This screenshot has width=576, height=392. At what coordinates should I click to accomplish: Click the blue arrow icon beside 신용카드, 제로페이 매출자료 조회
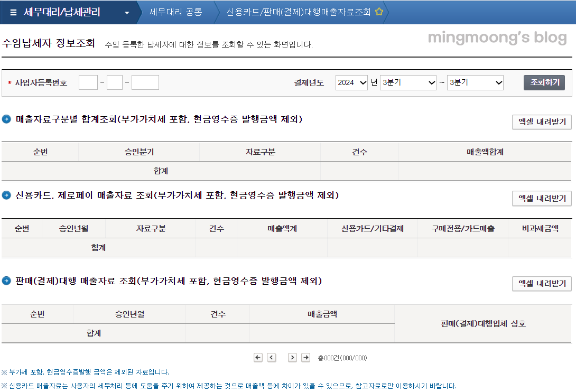coord(7,195)
